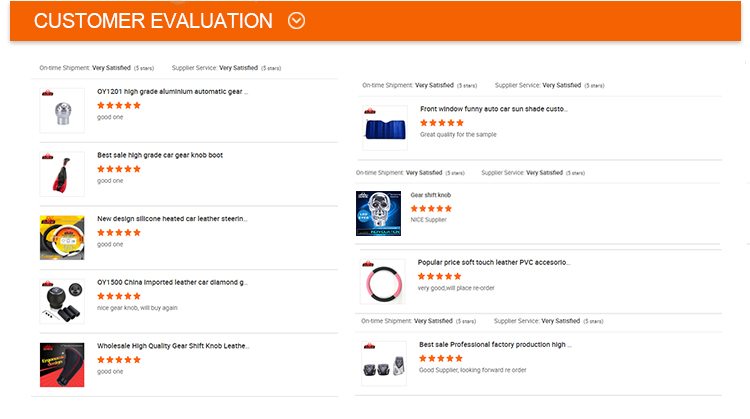Click 'Wholesale High Quality Gear Shift Knob' title
Viewport: 750px width, 419px height.
172,346
